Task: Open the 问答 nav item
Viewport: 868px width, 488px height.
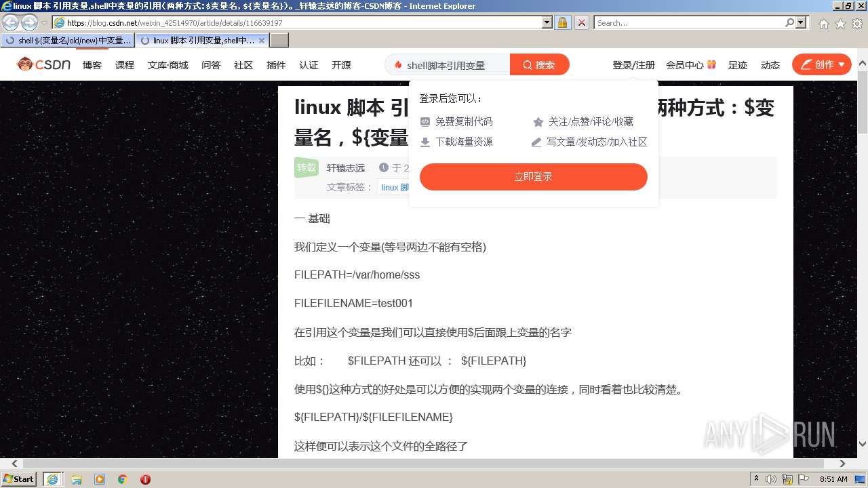Action: [211, 65]
